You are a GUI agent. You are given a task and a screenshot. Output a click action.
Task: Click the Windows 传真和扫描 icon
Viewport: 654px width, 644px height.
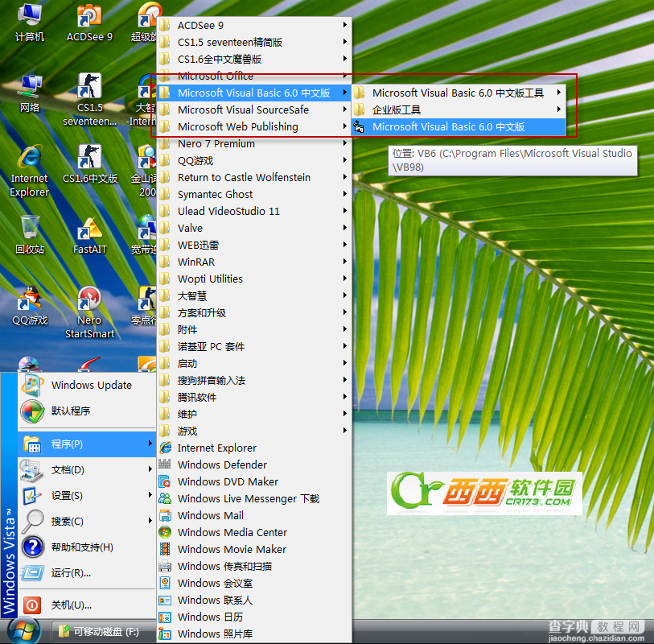165,567
